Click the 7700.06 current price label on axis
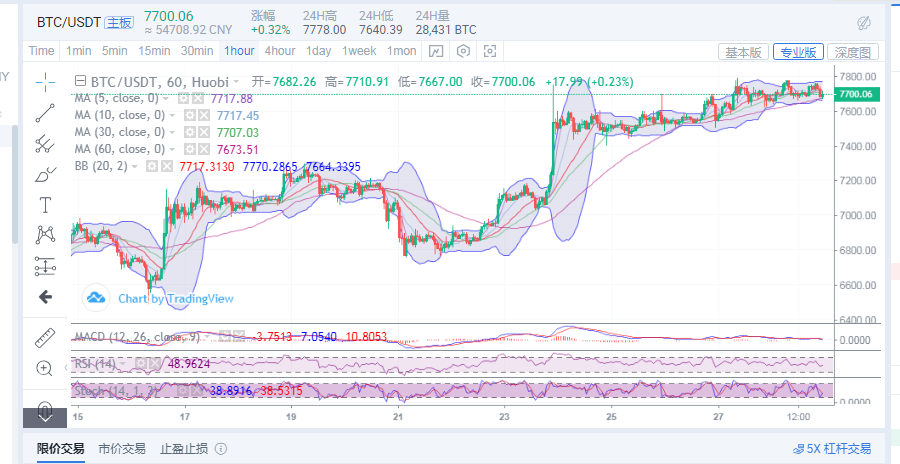Image resolution: width=900 pixels, height=464 pixels. [x=858, y=94]
